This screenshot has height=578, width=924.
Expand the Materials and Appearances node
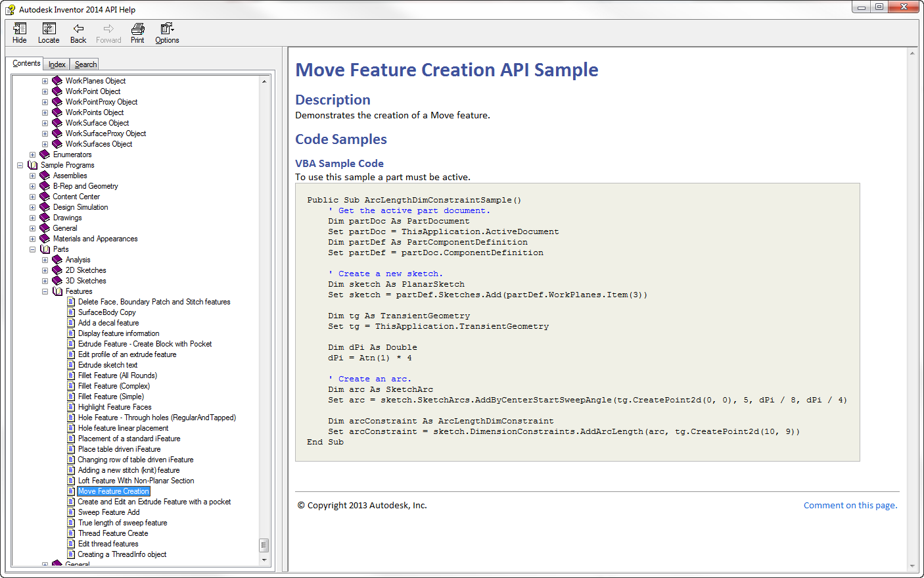[32, 239]
